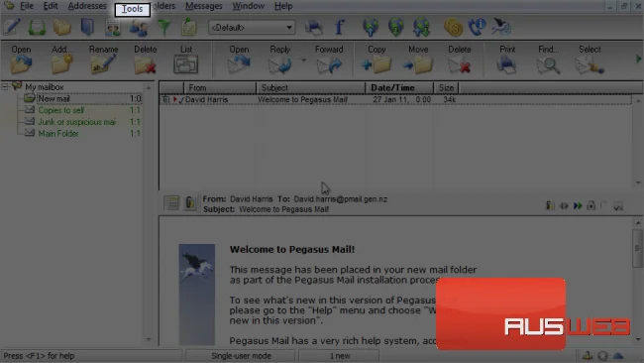
Task: Click folder Open button in folder toolbar
Action: pyautogui.click(x=21, y=60)
